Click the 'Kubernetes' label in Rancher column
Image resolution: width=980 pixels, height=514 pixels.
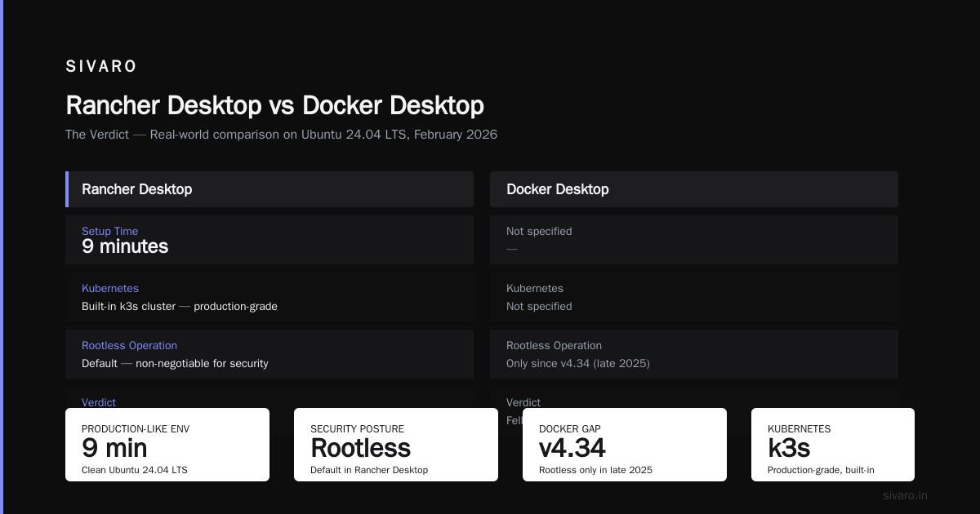(110, 289)
